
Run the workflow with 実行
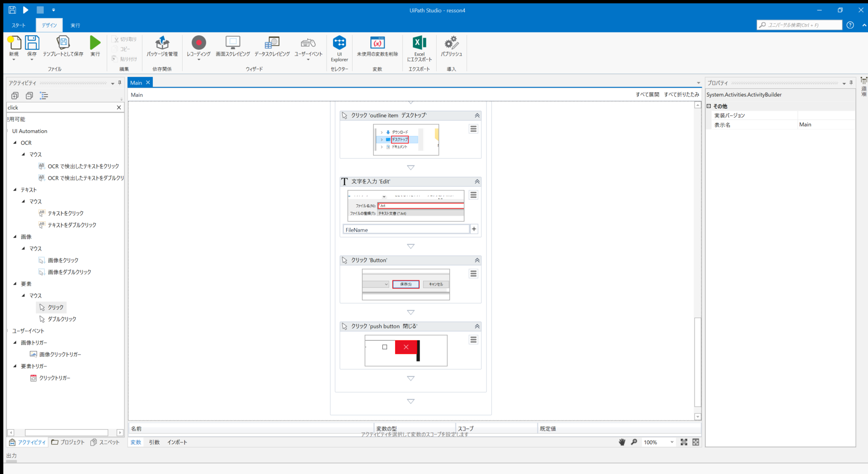point(95,47)
